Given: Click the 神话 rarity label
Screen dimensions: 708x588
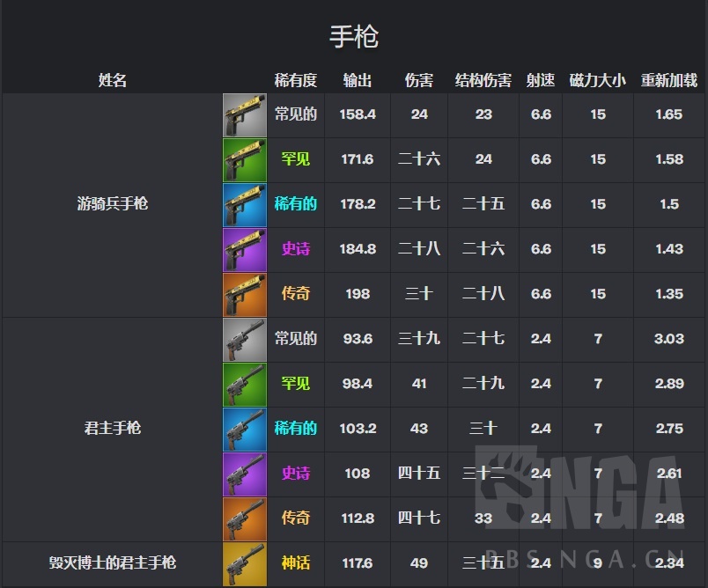Looking at the screenshot, I should coord(295,562).
